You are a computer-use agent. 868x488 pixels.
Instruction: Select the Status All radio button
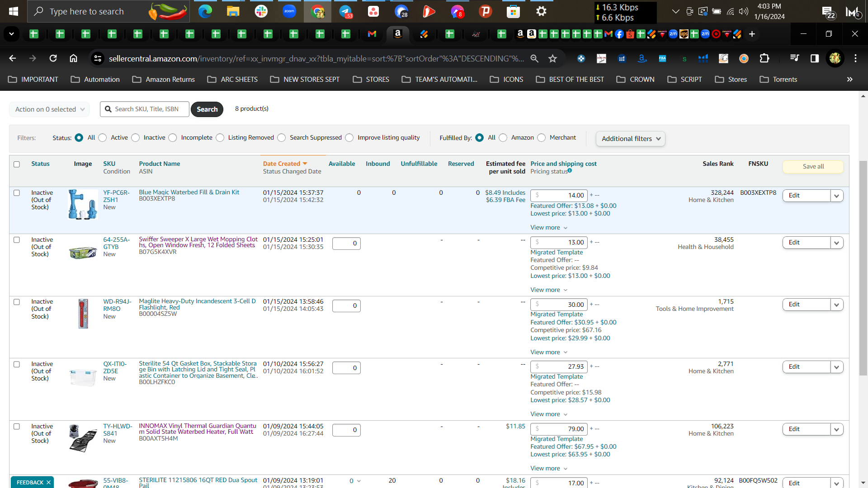[79, 138]
